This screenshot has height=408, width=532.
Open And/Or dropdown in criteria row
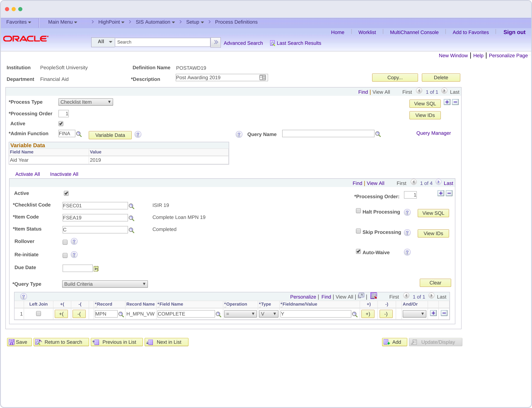pyautogui.click(x=414, y=314)
